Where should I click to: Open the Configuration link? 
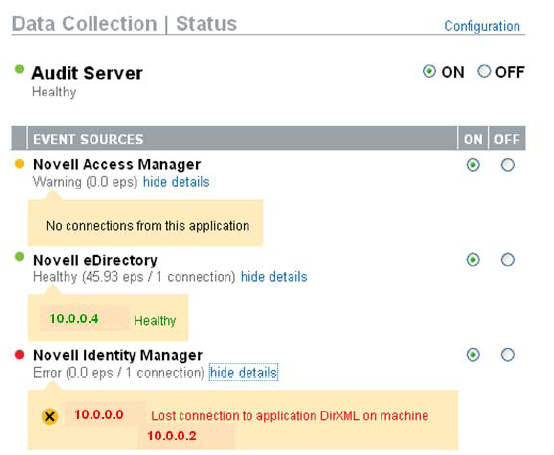[x=482, y=26]
